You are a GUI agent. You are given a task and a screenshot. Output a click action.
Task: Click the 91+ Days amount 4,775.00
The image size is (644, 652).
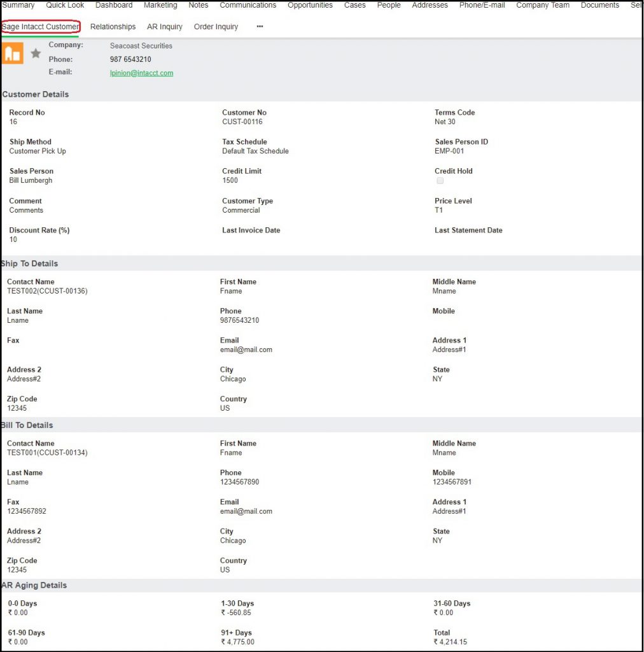click(237, 642)
